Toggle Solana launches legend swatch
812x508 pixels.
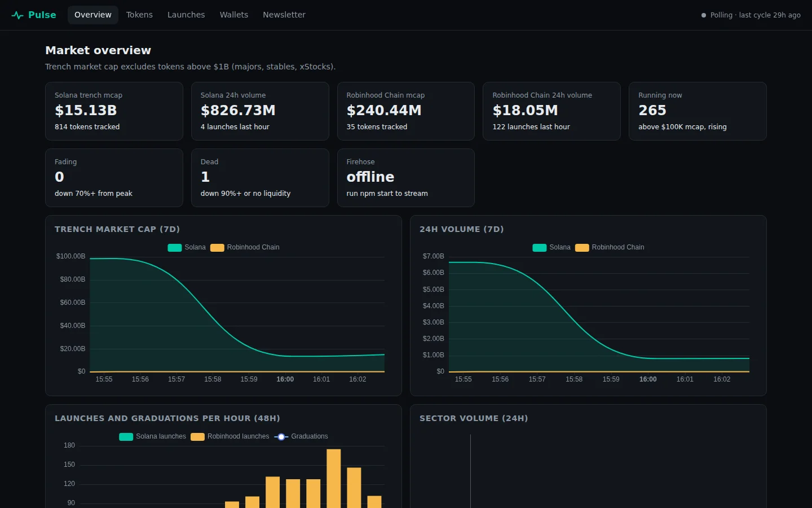point(126,437)
